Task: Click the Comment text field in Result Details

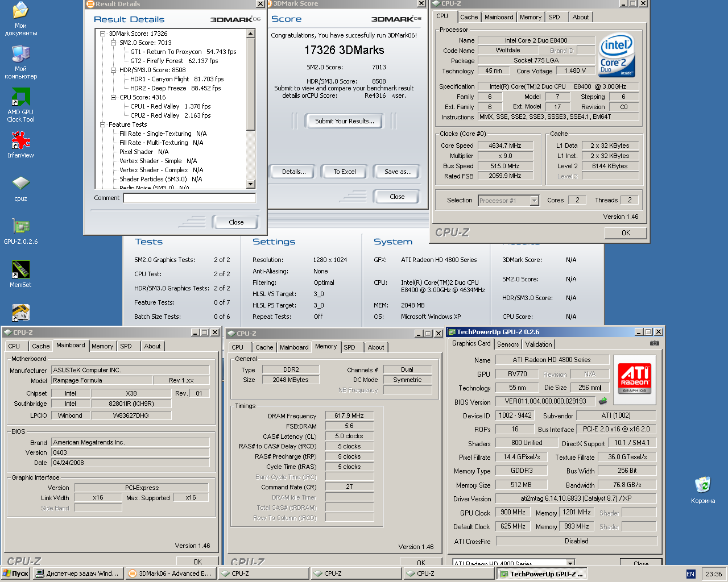Action: click(190, 198)
